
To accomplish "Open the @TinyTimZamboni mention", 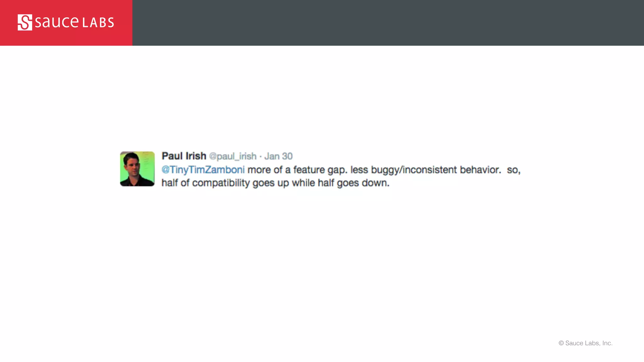I will tap(203, 170).
